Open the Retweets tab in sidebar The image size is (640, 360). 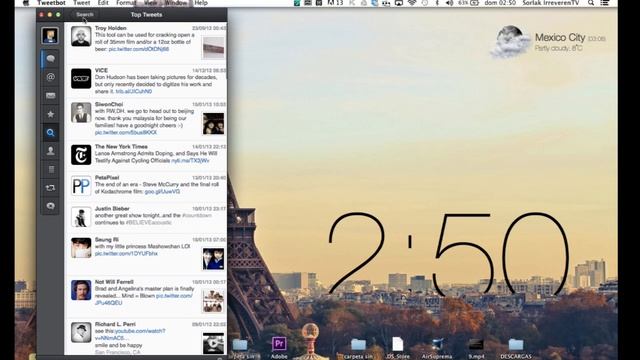point(50,188)
